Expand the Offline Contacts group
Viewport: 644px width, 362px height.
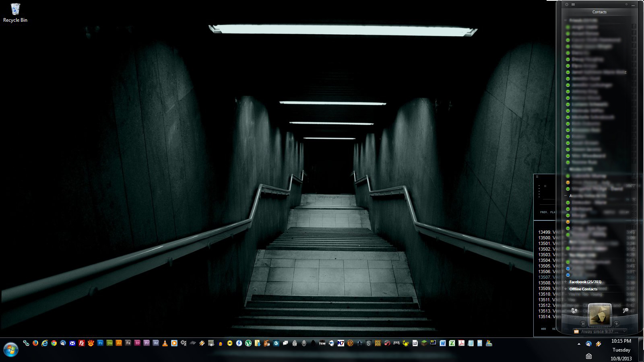click(583, 289)
